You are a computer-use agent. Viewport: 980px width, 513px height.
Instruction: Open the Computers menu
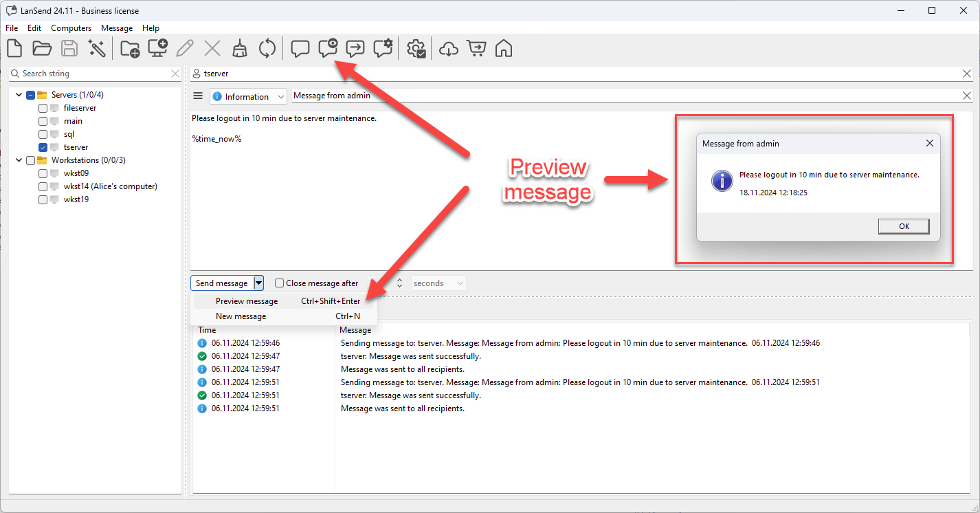71,28
